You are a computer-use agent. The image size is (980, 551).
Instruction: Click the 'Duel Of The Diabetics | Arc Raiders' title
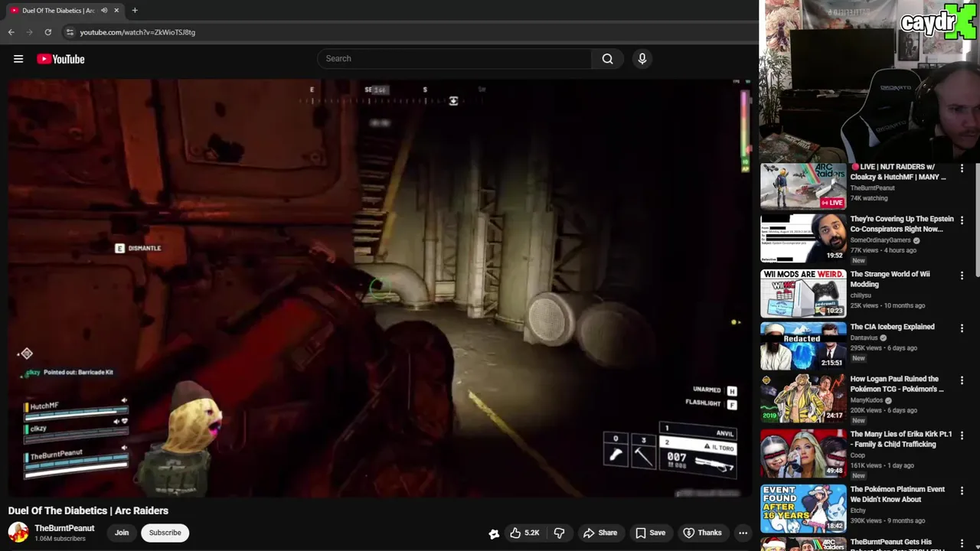[88, 510]
